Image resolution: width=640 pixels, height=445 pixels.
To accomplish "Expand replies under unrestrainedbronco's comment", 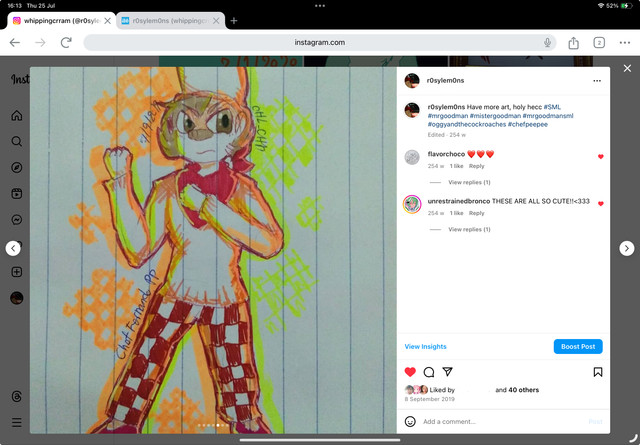I will (x=469, y=229).
